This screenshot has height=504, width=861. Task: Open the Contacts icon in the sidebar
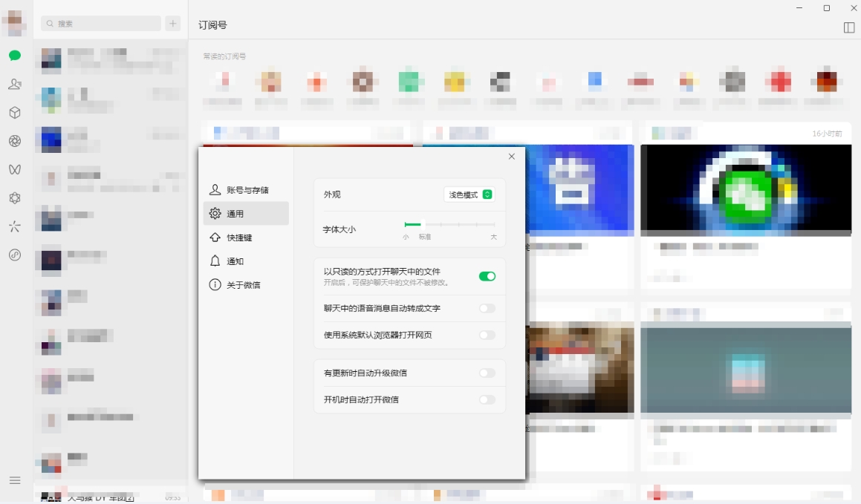tap(15, 84)
